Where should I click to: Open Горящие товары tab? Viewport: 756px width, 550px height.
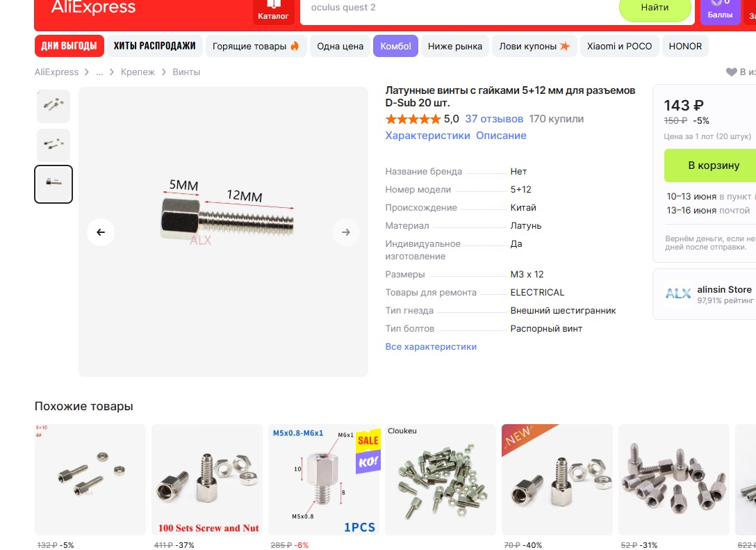pyautogui.click(x=256, y=47)
